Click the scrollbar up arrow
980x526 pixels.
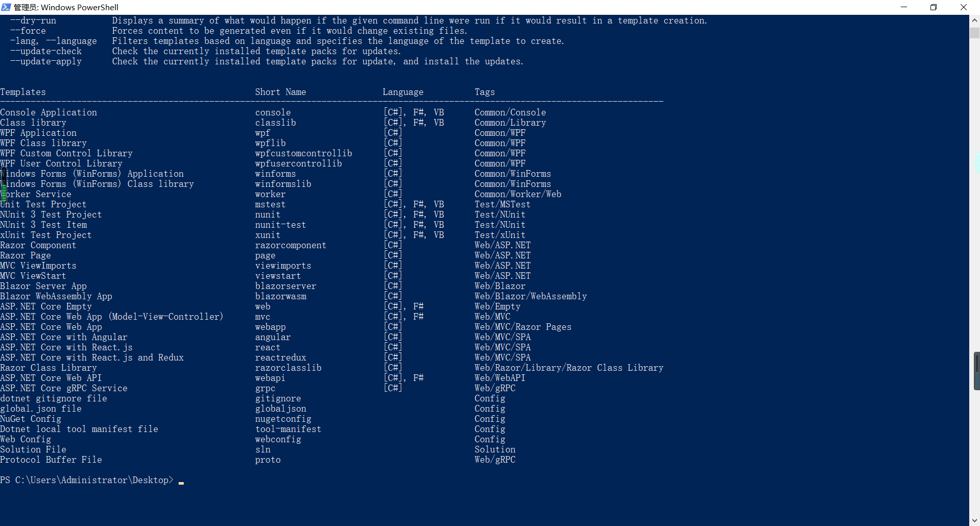pyautogui.click(x=974, y=20)
